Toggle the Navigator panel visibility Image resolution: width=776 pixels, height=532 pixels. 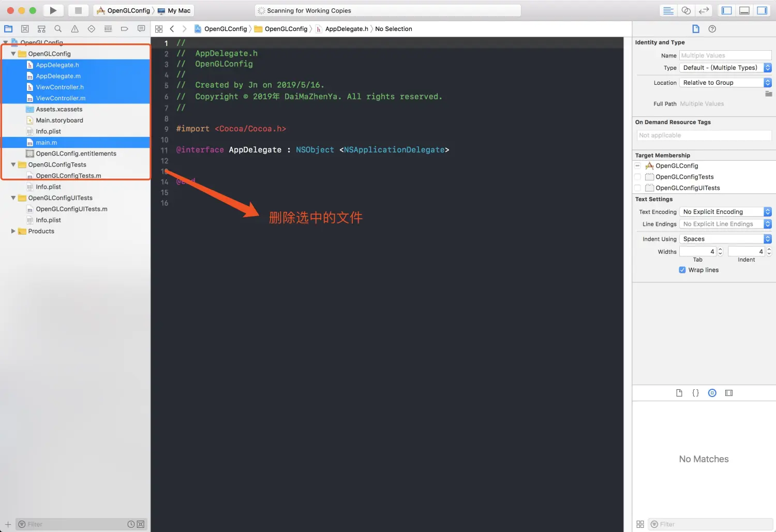click(726, 10)
